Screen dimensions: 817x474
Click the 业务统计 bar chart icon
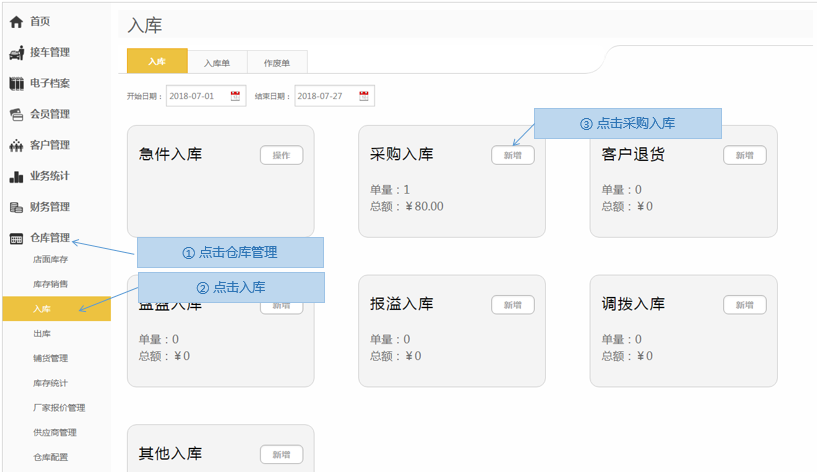click(16, 177)
